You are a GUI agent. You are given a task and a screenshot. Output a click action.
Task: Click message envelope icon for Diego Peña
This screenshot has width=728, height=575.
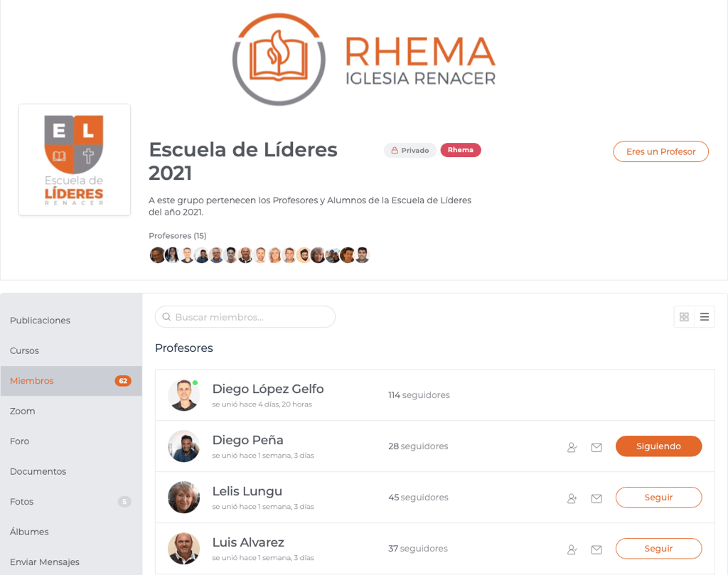[596, 447]
